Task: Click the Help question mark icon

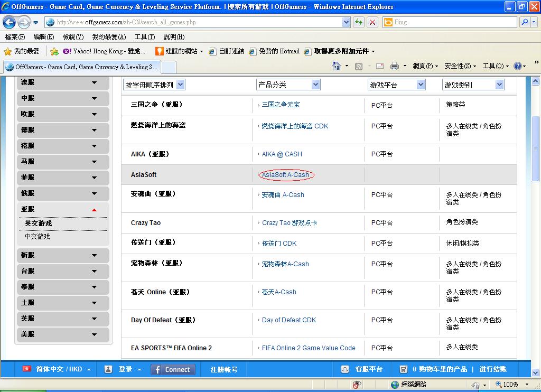Action: [518, 66]
